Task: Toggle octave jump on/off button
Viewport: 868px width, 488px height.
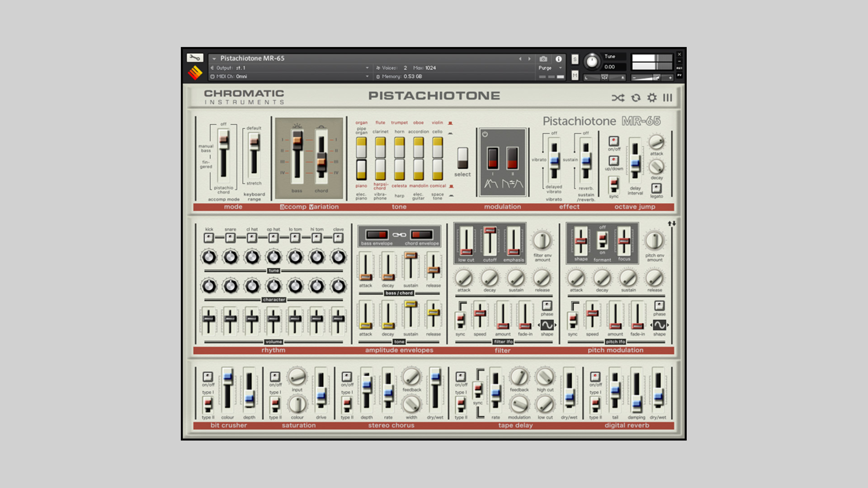Action: (x=613, y=141)
